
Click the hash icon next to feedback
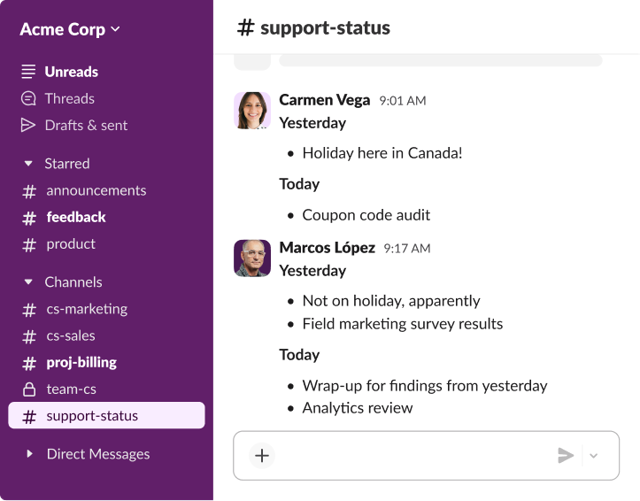point(29,218)
